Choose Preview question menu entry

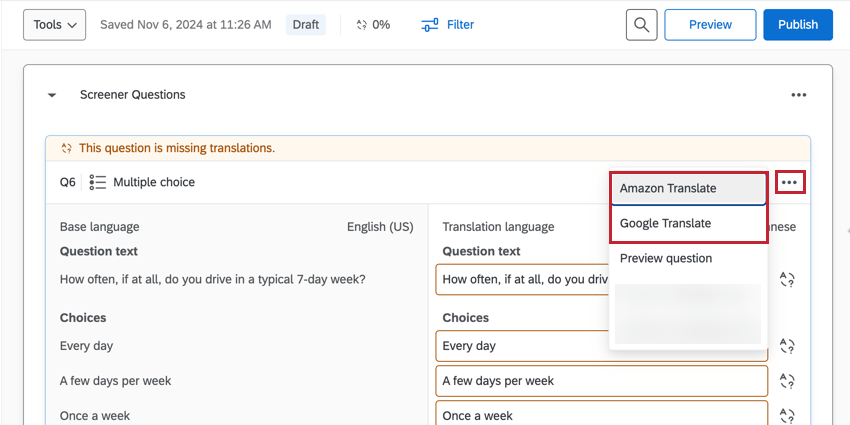coord(666,258)
